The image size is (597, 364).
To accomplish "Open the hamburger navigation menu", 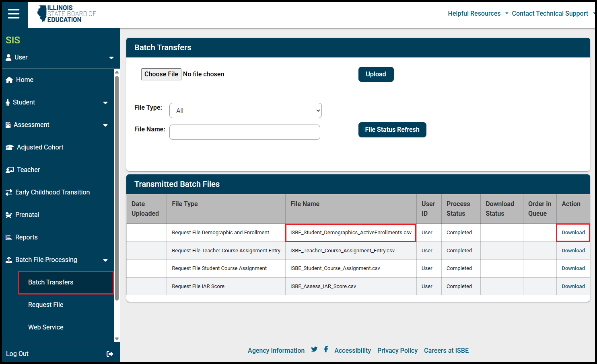I will point(14,14).
